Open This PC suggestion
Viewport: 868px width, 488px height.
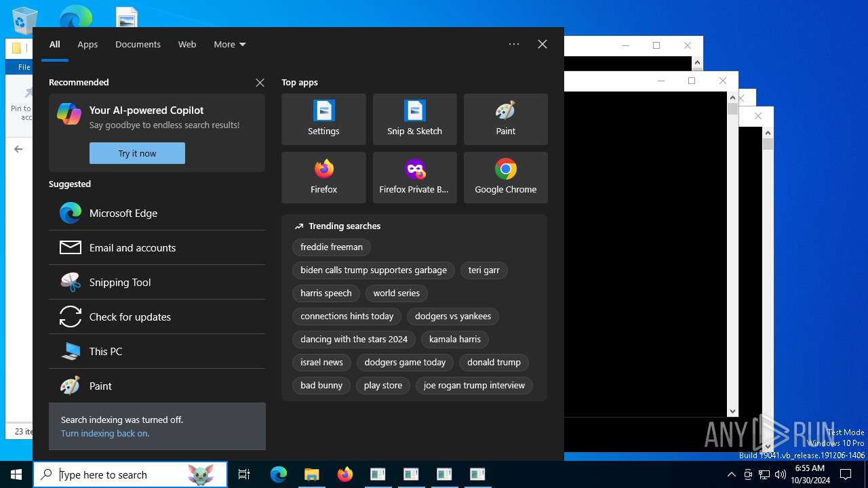[x=157, y=351]
